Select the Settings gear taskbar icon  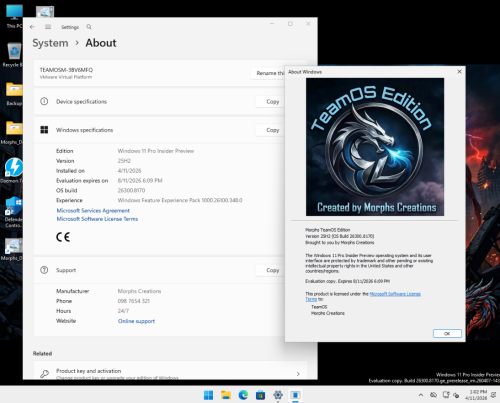(x=278, y=395)
